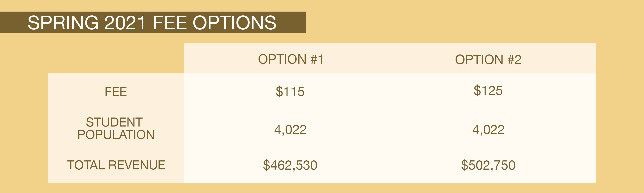644x193 pixels.
Task: Click the FEE row label
Action: pos(116,92)
